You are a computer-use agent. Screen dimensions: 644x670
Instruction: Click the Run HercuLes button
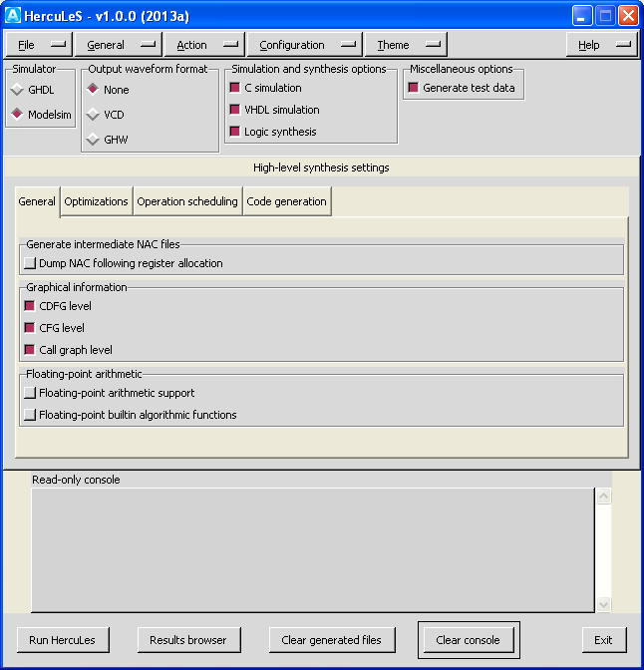63,640
